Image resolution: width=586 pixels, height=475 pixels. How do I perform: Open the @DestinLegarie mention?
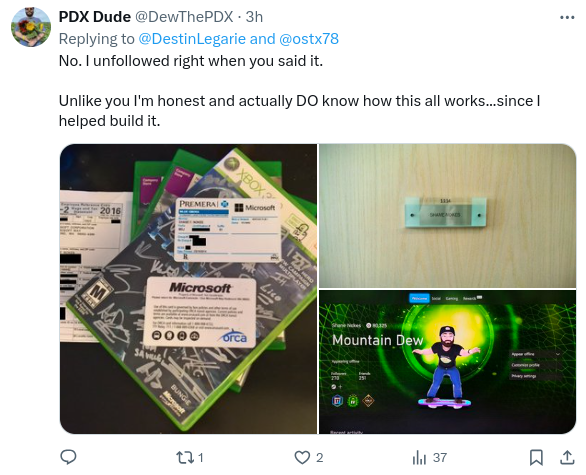[x=192, y=39]
